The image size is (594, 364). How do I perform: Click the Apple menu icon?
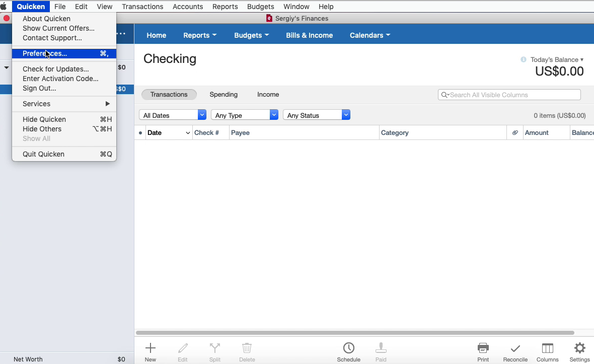pos(4,7)
